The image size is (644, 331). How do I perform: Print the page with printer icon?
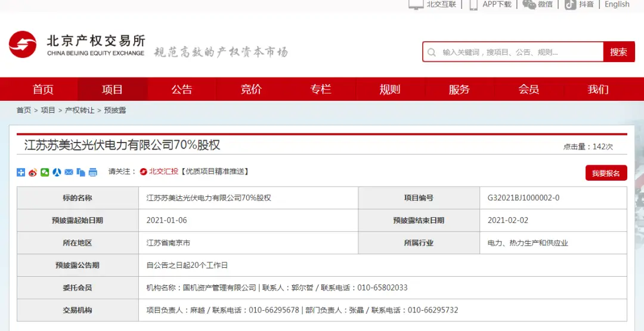(93, 172)
